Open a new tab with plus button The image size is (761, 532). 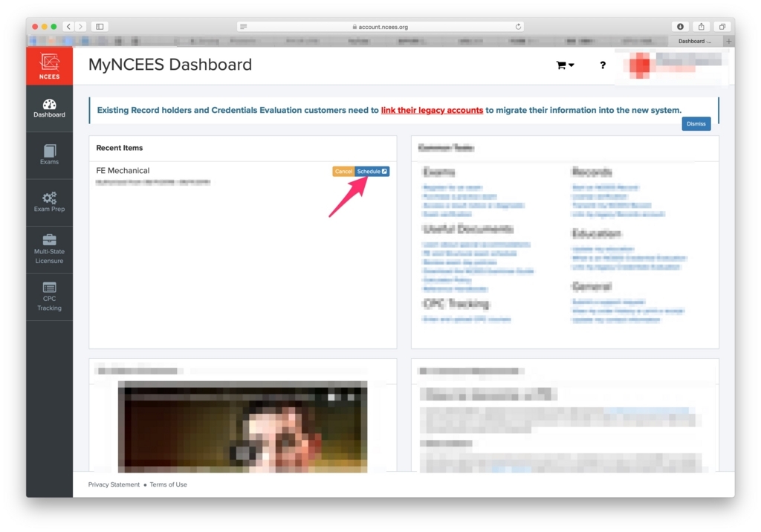point(728,42)
